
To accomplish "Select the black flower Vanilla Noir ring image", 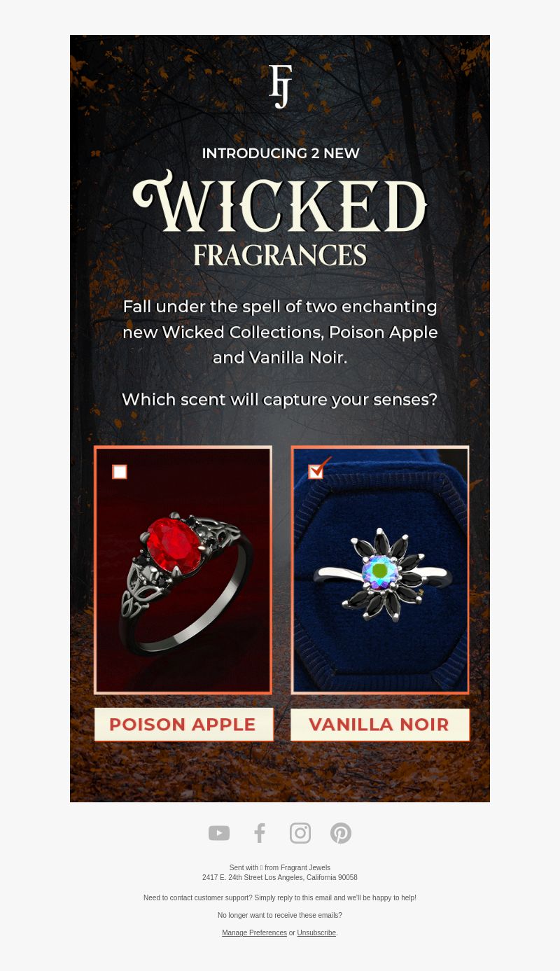I will (x=380, y=571).
